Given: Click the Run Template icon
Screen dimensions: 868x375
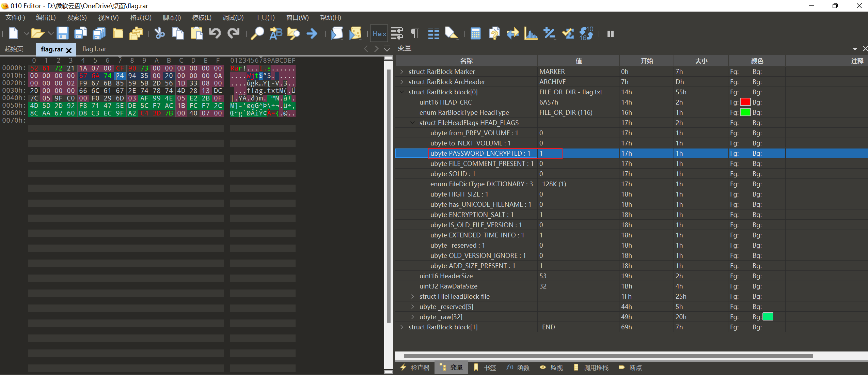Looking at the screenshot, I should (355, 33).
